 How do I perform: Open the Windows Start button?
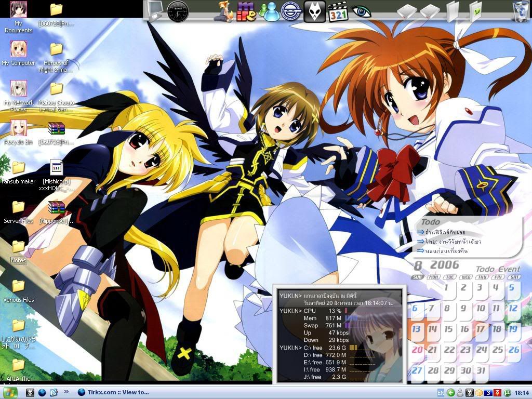[x=9, y=393]
